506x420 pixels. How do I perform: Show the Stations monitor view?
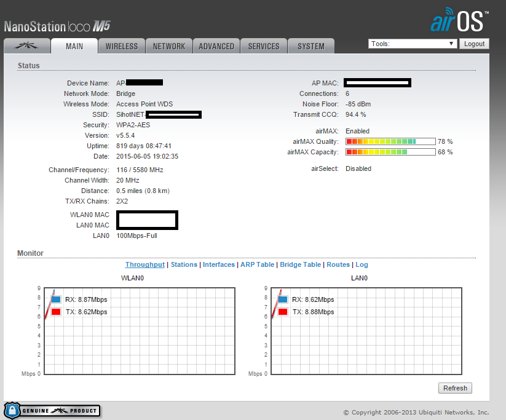(184, 264)
